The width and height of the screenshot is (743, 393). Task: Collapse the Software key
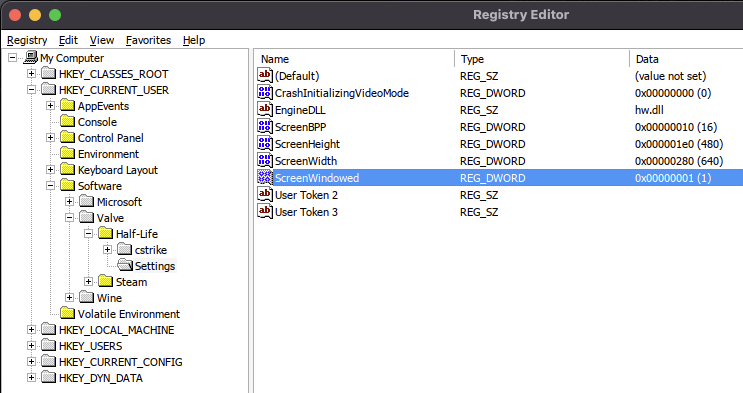50,185
